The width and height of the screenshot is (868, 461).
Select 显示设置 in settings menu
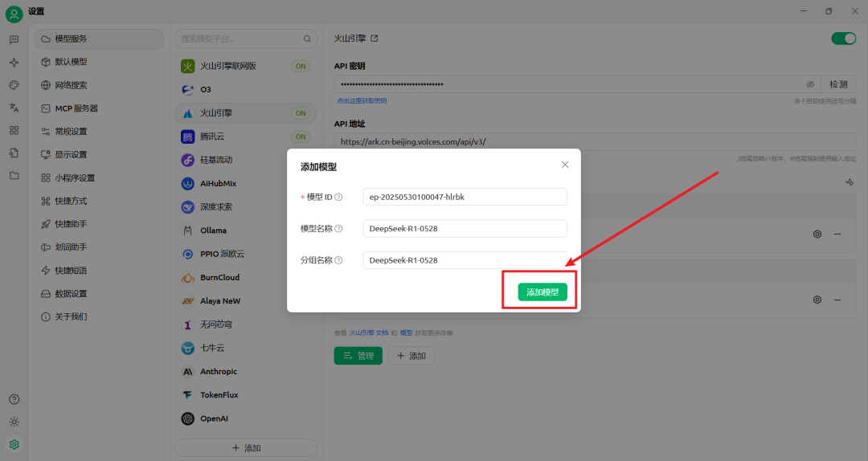(99, 154)
